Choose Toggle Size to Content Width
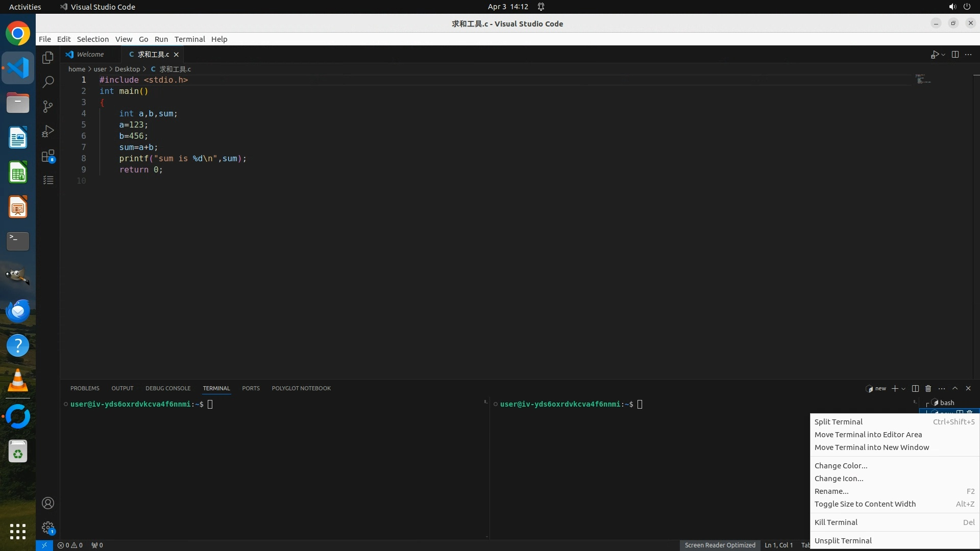This screenshot has width=980, height=551. coord(865,504)
